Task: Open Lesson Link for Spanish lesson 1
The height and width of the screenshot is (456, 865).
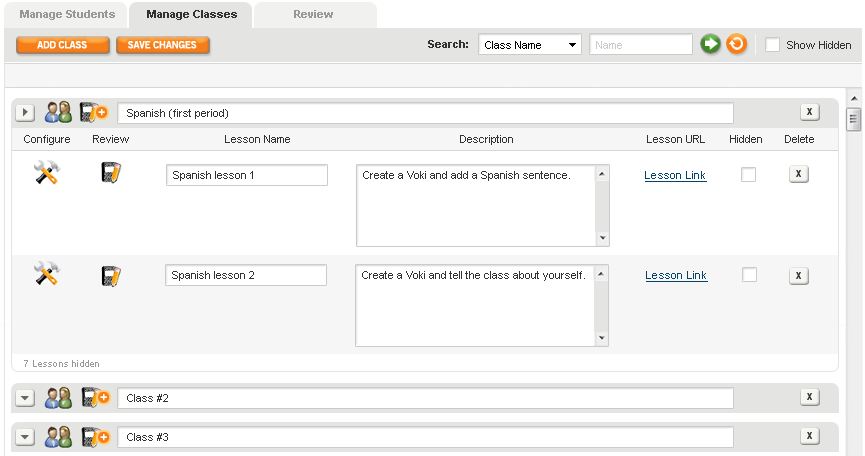Action: click(x=675, y=175)
